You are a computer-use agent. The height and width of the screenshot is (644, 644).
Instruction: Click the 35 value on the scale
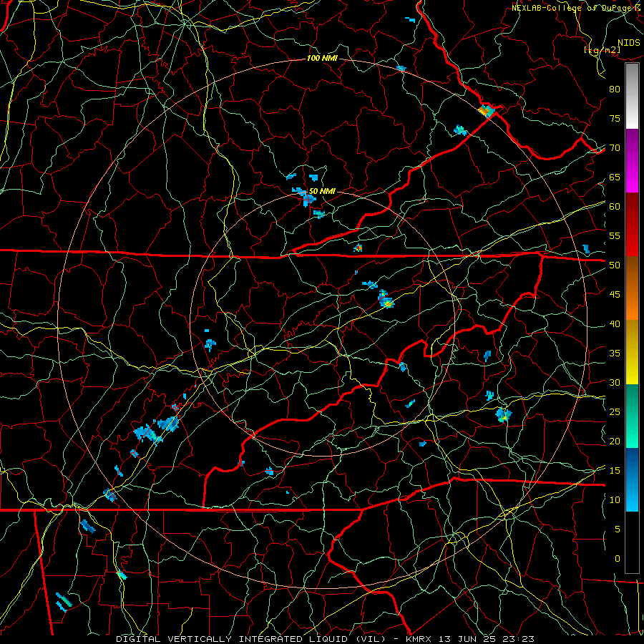[615, 353]
